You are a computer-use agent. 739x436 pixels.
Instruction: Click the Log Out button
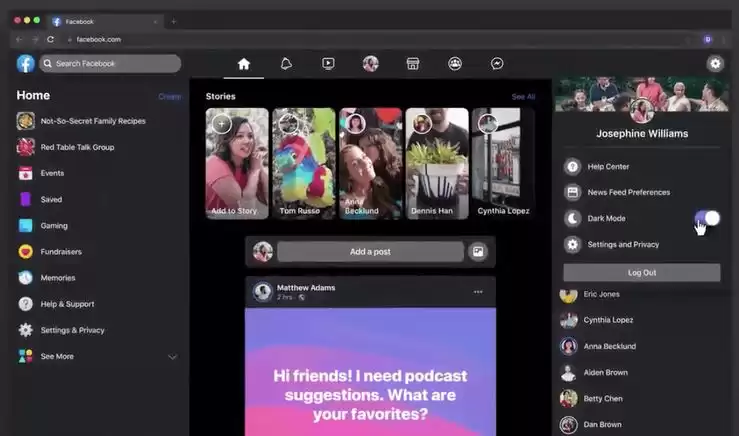click(x=641, y=272)
